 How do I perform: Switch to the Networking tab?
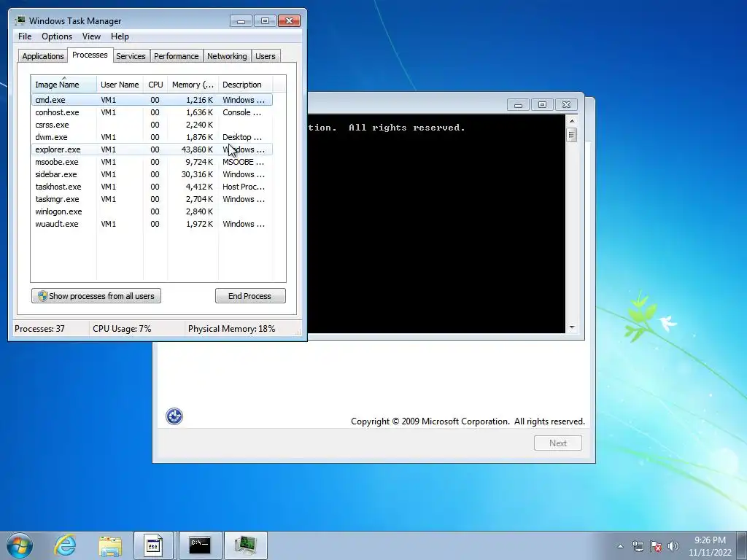coord(227,56)
